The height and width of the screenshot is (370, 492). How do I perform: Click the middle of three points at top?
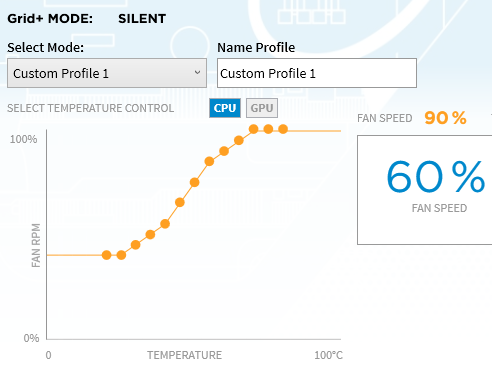point(268,129)
